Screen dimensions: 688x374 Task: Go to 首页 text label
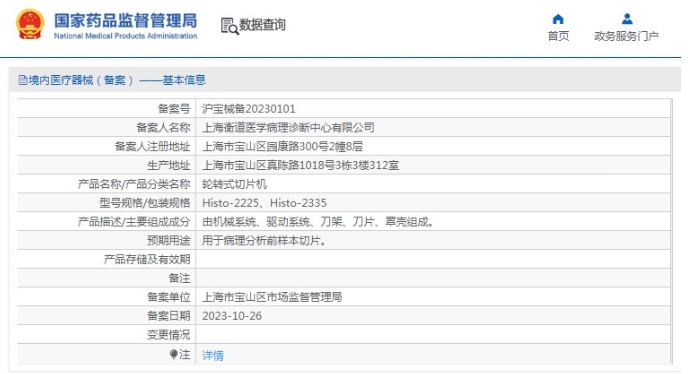(558, 36)
